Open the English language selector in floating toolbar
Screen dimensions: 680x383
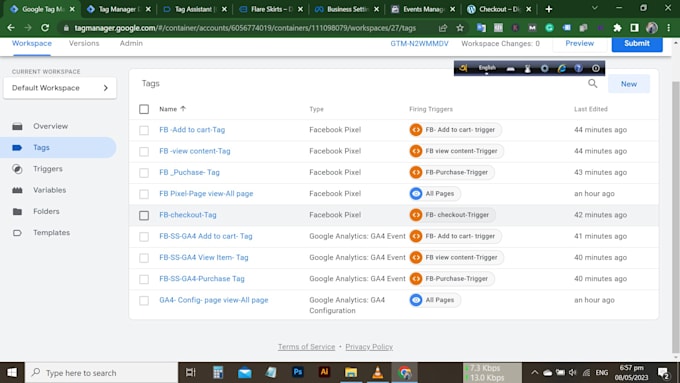tap(487, 68)
